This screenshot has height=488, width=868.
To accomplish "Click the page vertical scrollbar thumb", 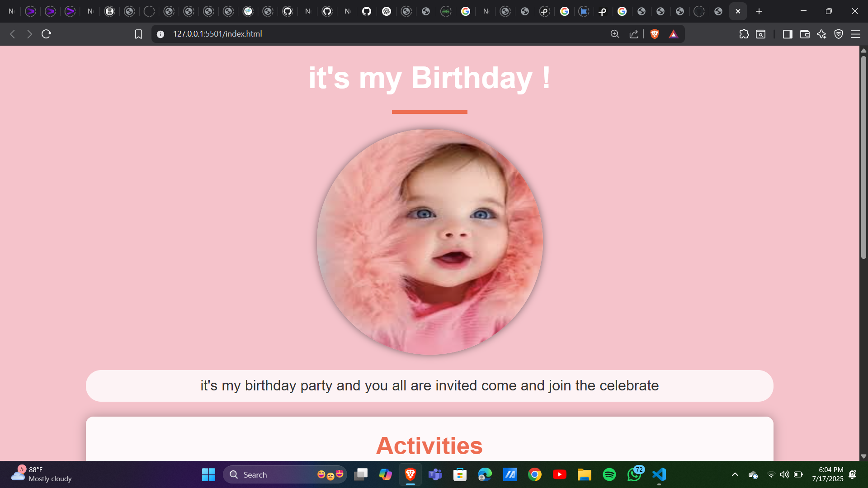I will [x=863, y=157].
